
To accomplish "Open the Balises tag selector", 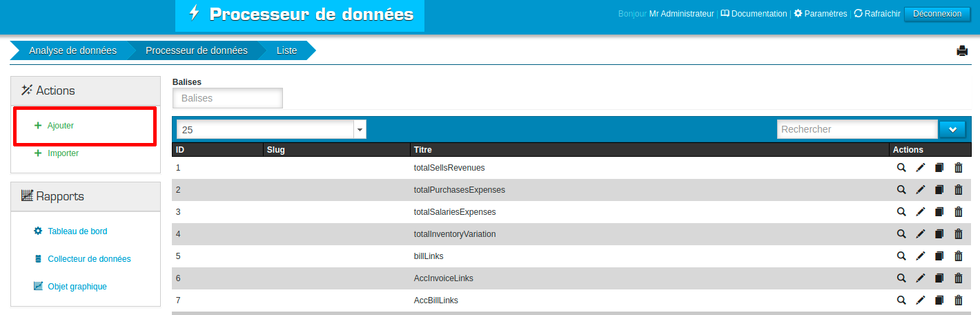I will point(227,98).
